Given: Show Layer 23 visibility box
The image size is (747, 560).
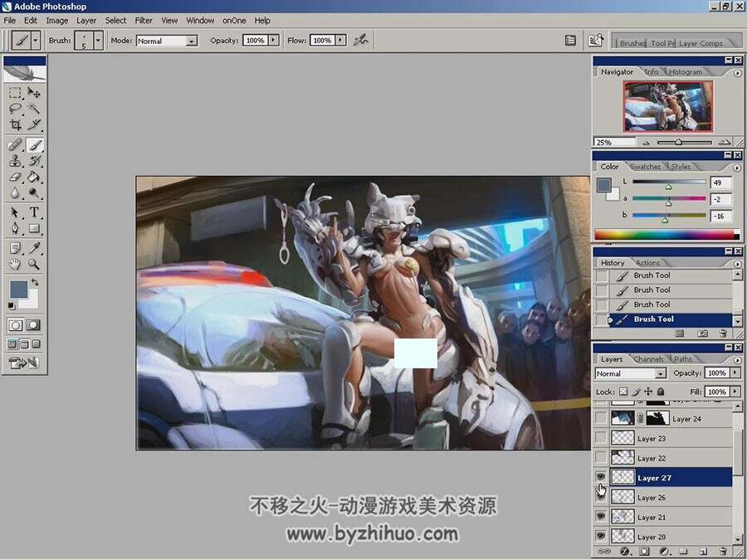Looking at the screenshot, I should [601, 437].
